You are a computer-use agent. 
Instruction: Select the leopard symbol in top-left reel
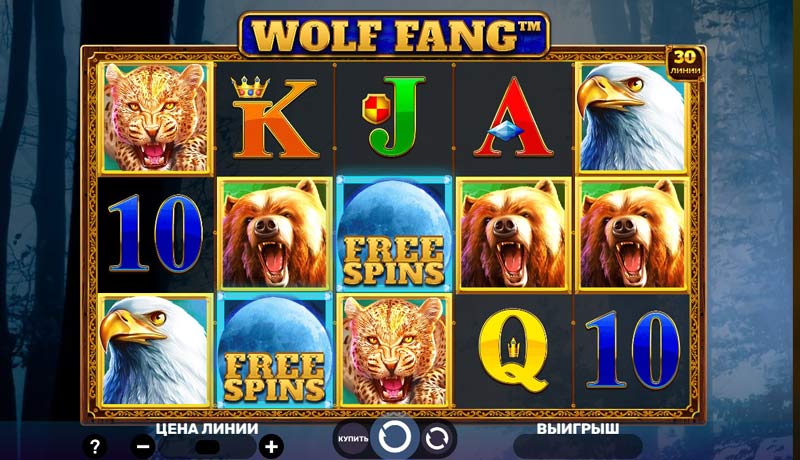(x=156, y=118)
